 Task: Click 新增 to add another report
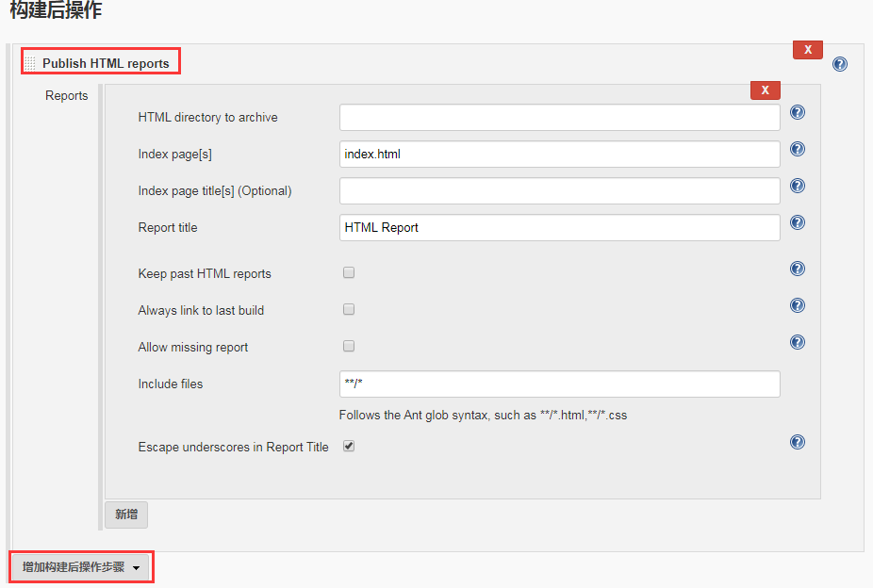[x=125, y=514]
